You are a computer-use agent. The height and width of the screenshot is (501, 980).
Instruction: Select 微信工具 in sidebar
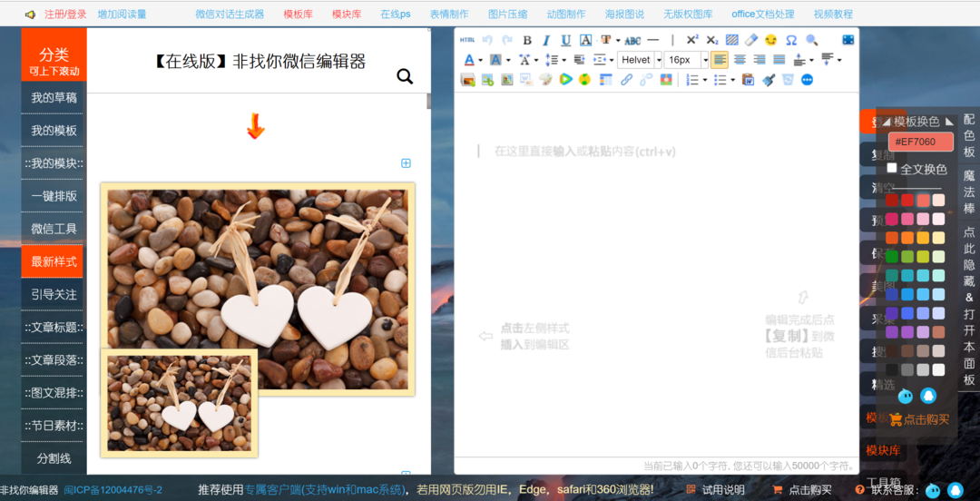point(54,229)
